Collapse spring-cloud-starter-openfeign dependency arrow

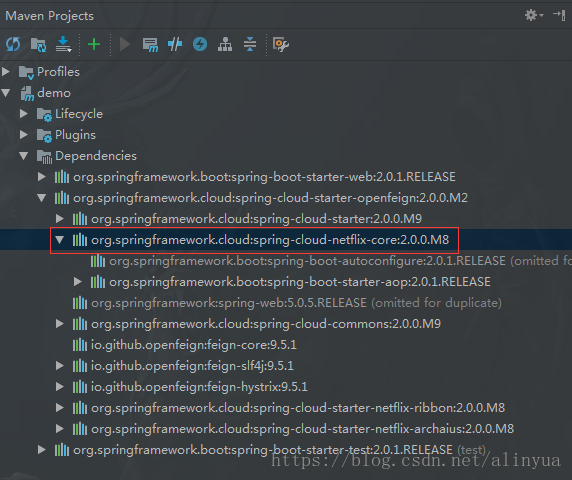42,198
